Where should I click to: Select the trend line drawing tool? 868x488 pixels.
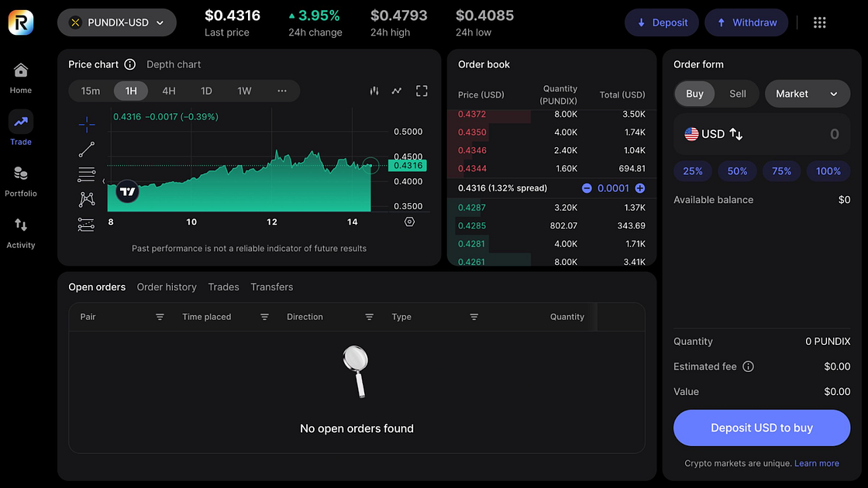[87, 149]
